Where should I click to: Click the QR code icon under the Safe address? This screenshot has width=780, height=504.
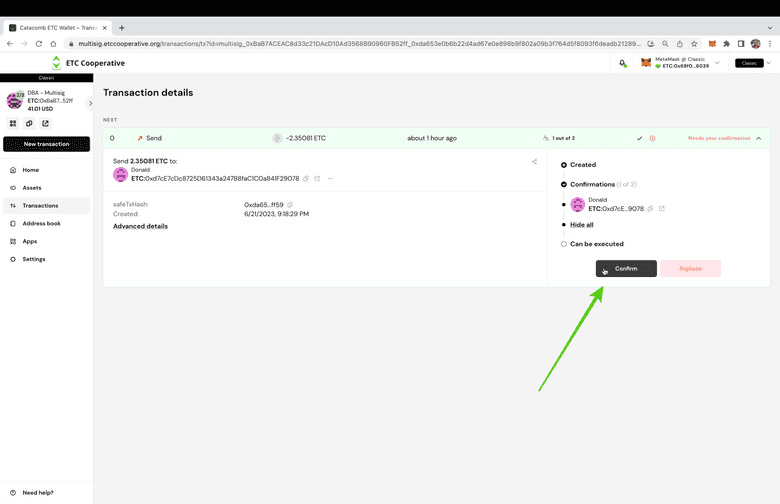13,124
